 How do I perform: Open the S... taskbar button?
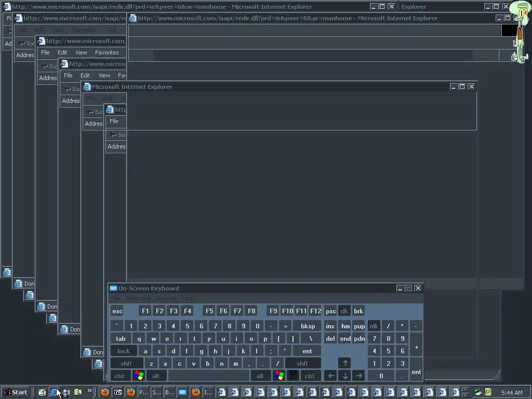coord(156,392)
